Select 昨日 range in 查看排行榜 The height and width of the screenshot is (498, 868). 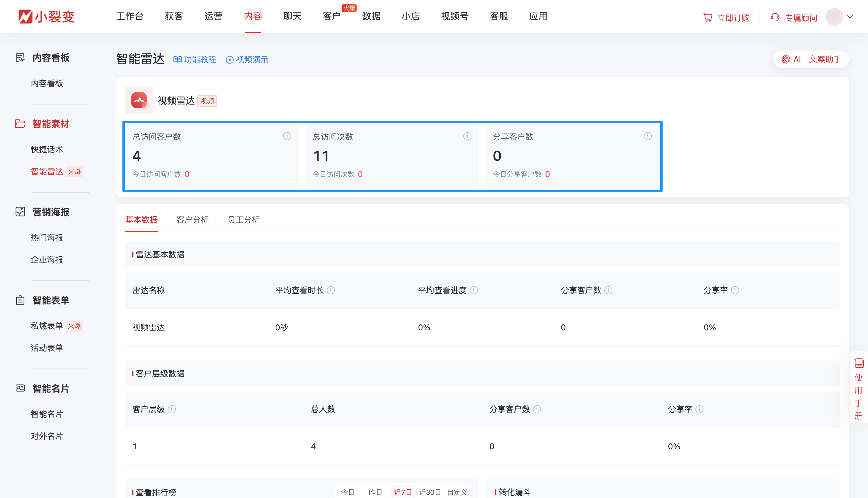(375, 492)
